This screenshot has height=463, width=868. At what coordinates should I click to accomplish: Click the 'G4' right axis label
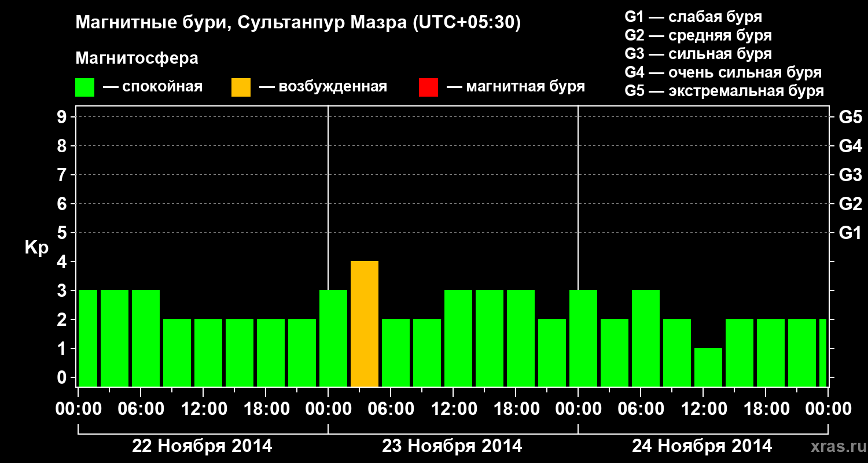point(851,146)
